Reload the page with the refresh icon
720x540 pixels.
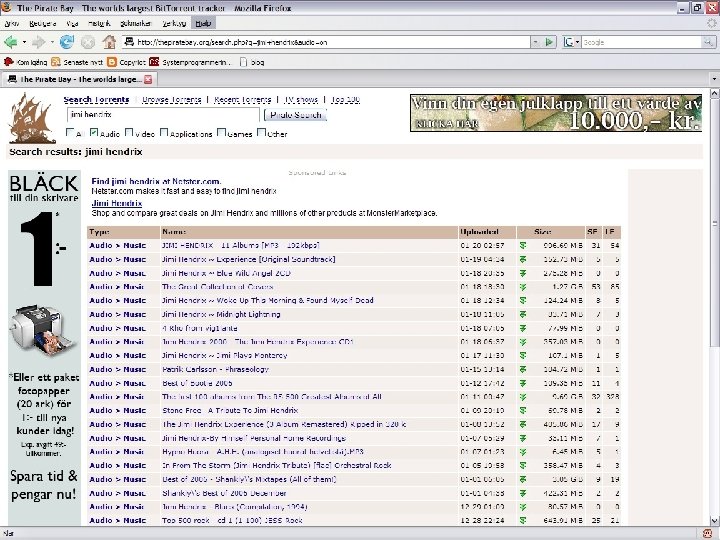pyautogui.click(x=67, y=42)
